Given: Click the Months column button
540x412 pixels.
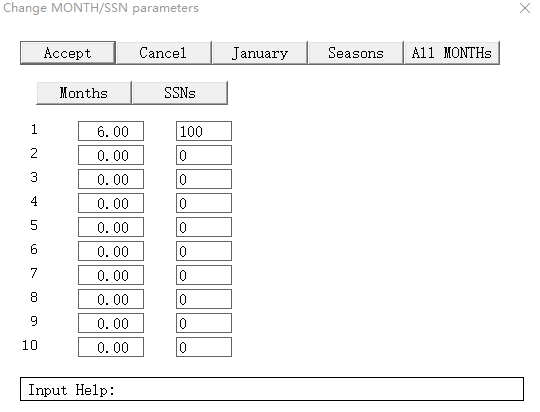Looking at the screenshot, I should coord(84,93).
